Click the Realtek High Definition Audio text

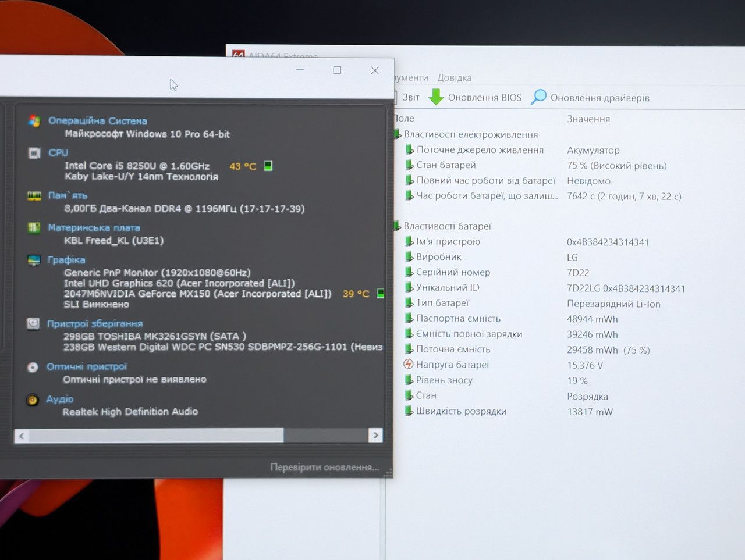coord(130,412)
